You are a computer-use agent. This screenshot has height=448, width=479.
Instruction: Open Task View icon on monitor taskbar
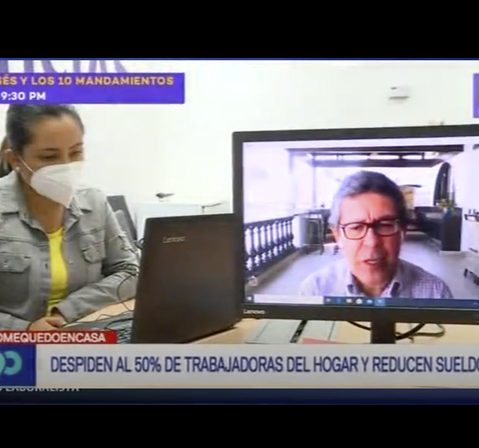(328, 300)
